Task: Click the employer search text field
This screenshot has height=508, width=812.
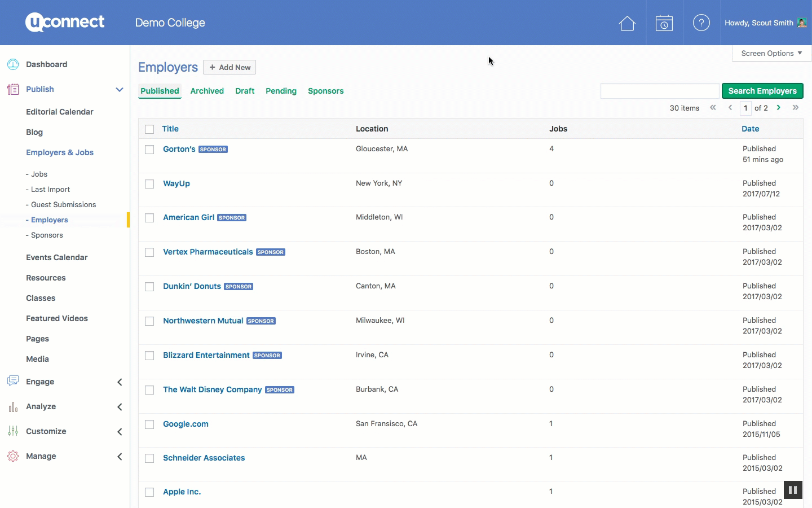Action: pyautogui.click(x=660, y=91)
